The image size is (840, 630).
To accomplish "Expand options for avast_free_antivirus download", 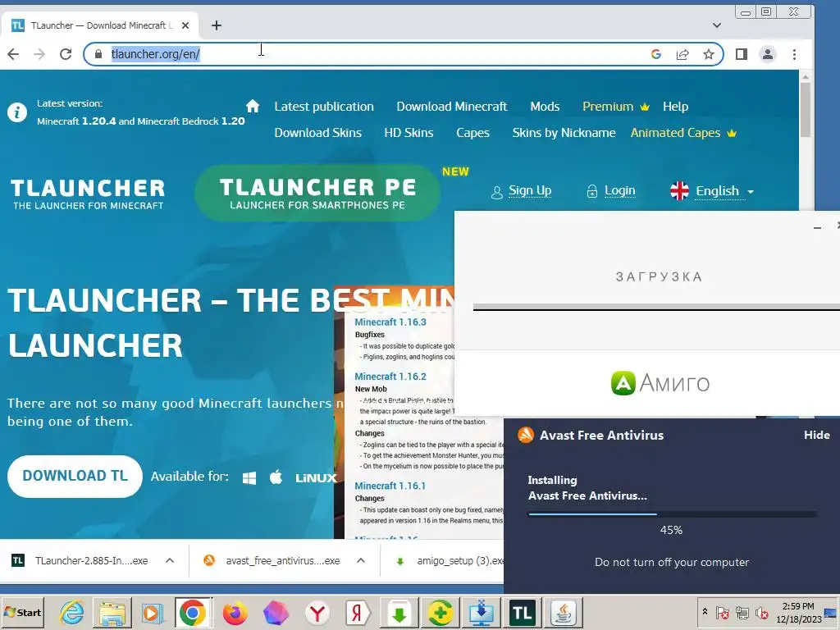I will pyautogui.click(x=361, y=561).
